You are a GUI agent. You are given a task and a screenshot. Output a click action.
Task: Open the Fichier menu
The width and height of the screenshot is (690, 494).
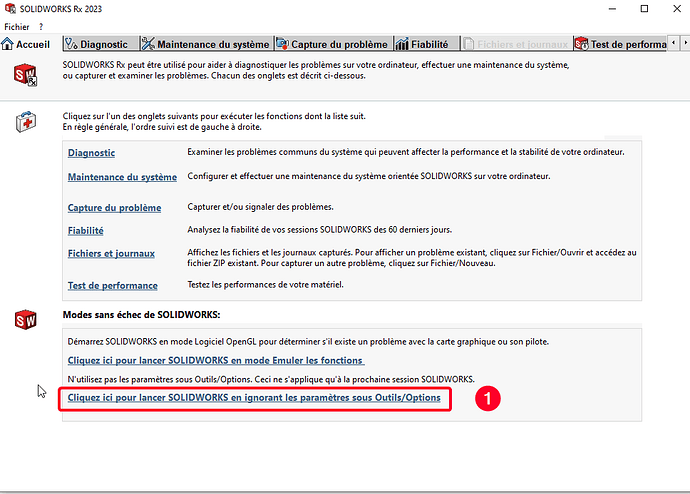pos(17,26)
